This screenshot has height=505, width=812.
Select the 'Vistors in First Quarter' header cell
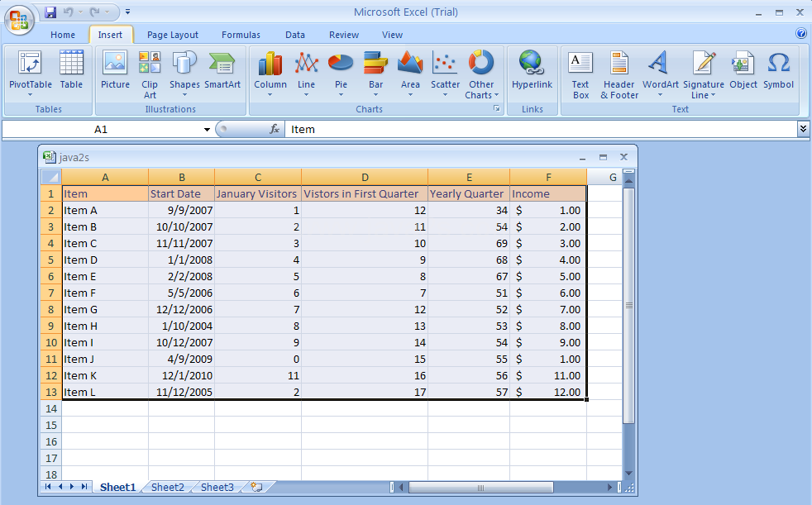(365, 193)
